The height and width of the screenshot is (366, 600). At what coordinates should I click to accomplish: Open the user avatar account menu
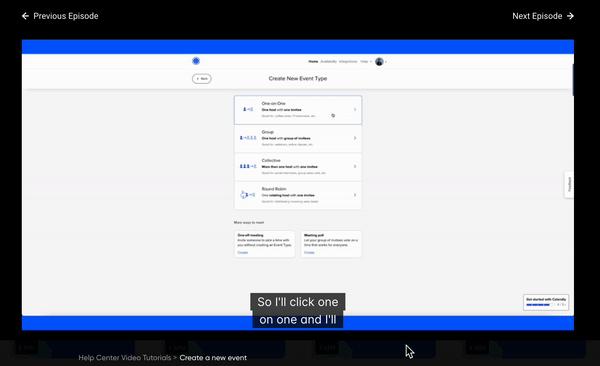[x=380, y=62]
